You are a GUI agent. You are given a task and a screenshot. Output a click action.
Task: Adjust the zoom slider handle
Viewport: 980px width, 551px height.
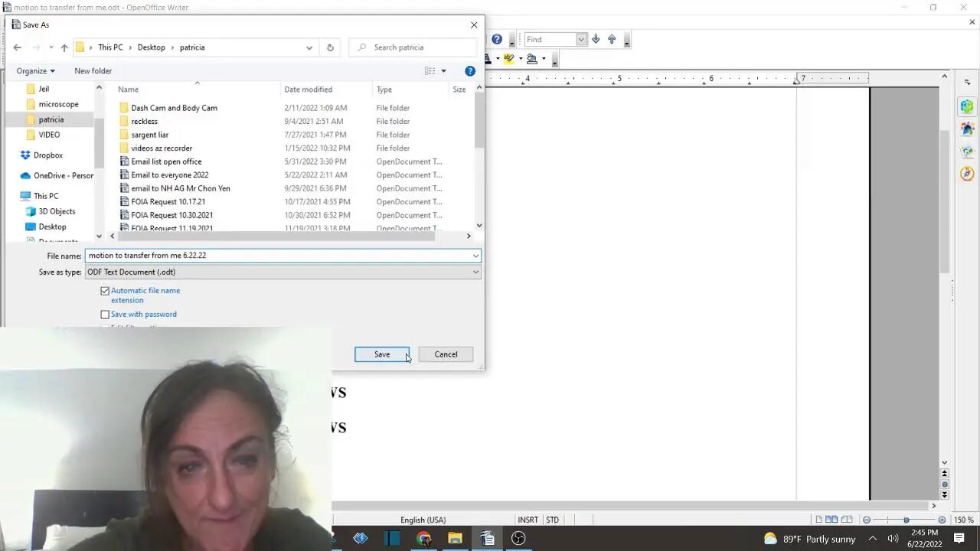[x=906, y=520]
